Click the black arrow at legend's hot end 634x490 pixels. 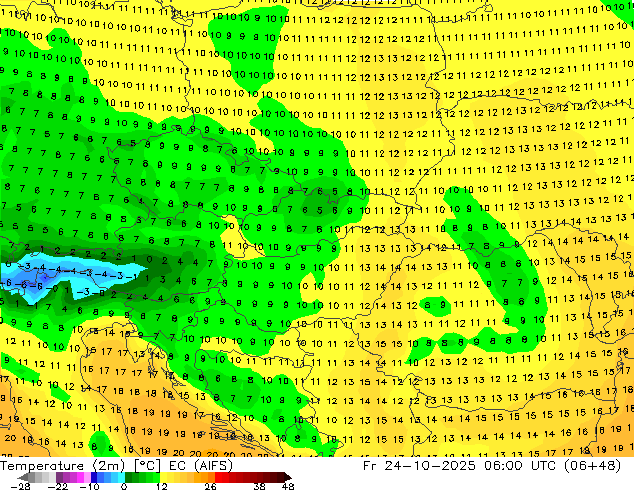(288, 477)
